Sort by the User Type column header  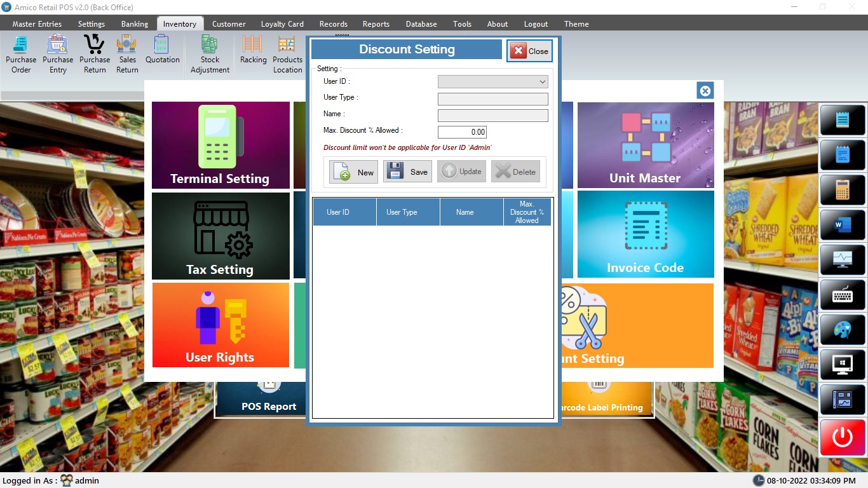click(402, 212)
